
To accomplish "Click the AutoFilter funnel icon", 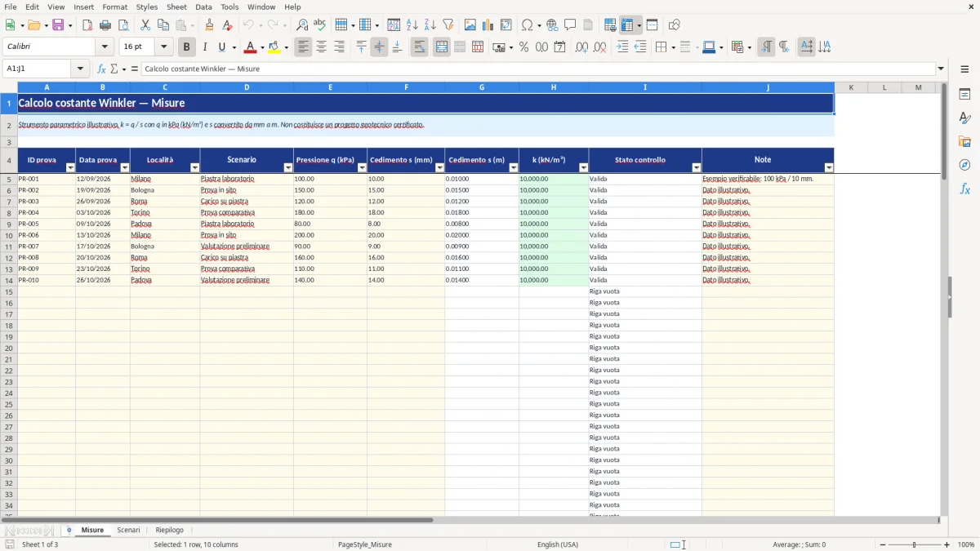I will pyautogui.click(x=448, y=25).
